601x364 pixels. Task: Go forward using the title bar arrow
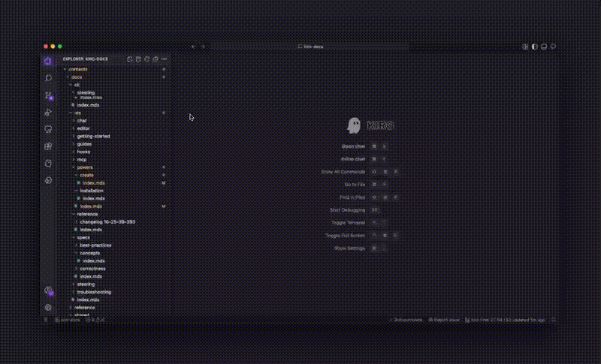(x=203, y=47)
